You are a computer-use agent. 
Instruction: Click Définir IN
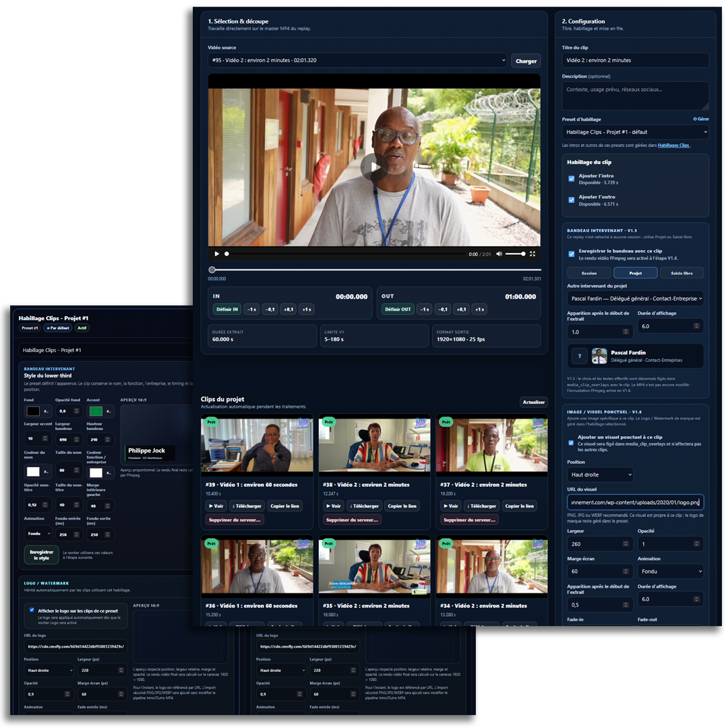tap(227, 309)
